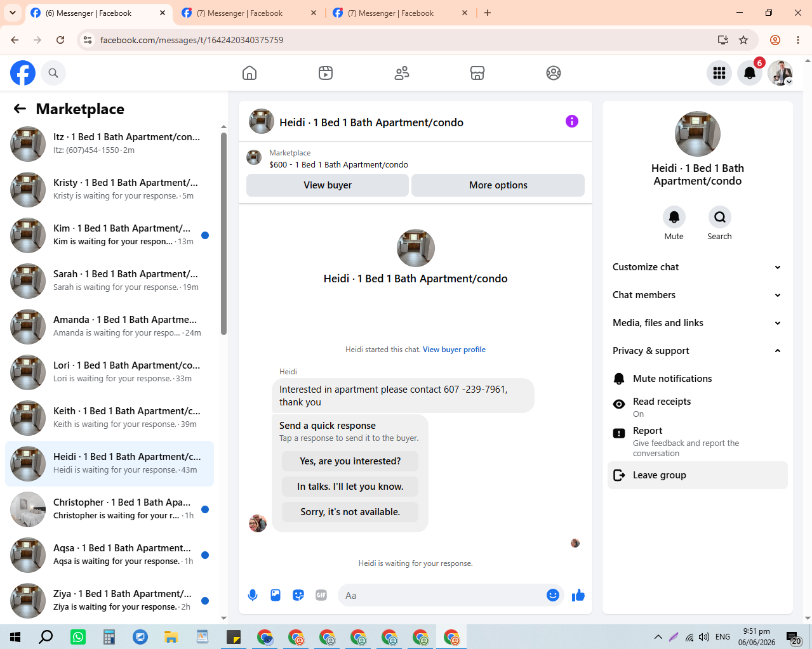Click the conversation list scrollbar
This screenshot has width=812, height=649.
click(223, 233)
